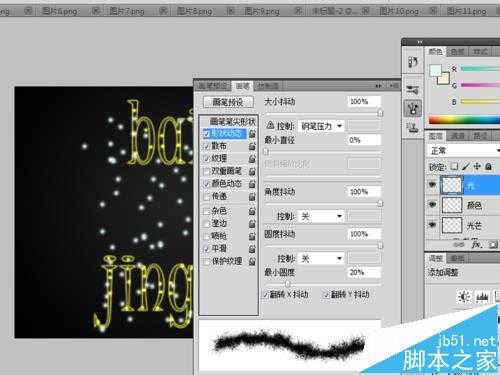Hide the 颜色 layer via eye icon
500x375 pixels.
432,204
